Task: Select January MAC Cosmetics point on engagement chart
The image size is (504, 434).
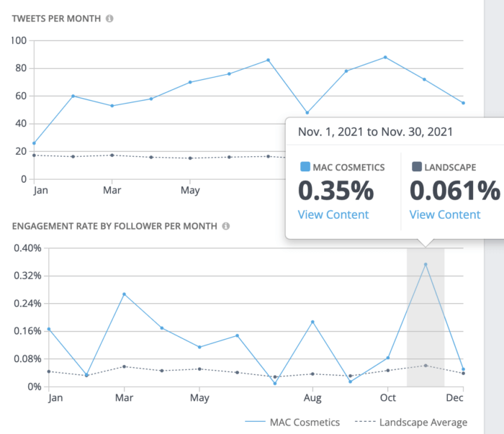Action: click(x=49, y=329)
